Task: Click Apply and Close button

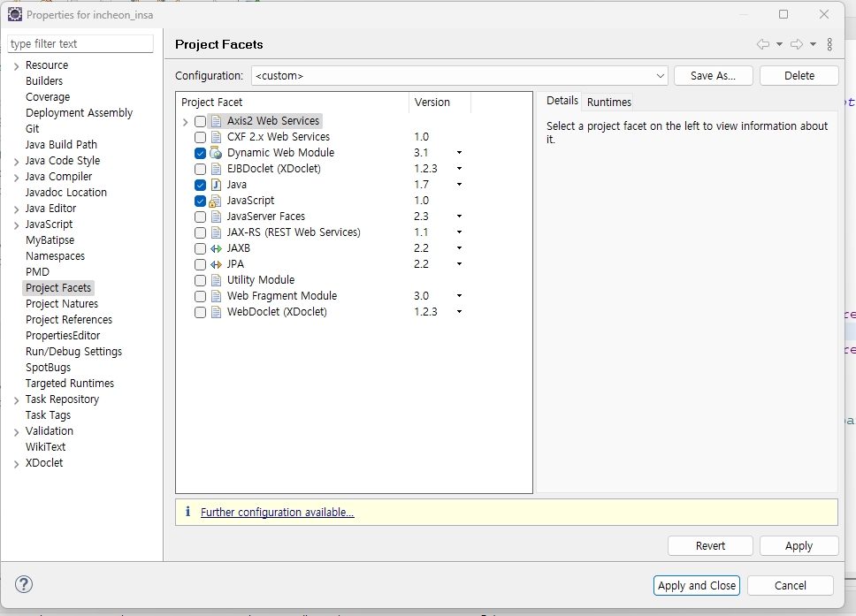Action: pos(697,585)
